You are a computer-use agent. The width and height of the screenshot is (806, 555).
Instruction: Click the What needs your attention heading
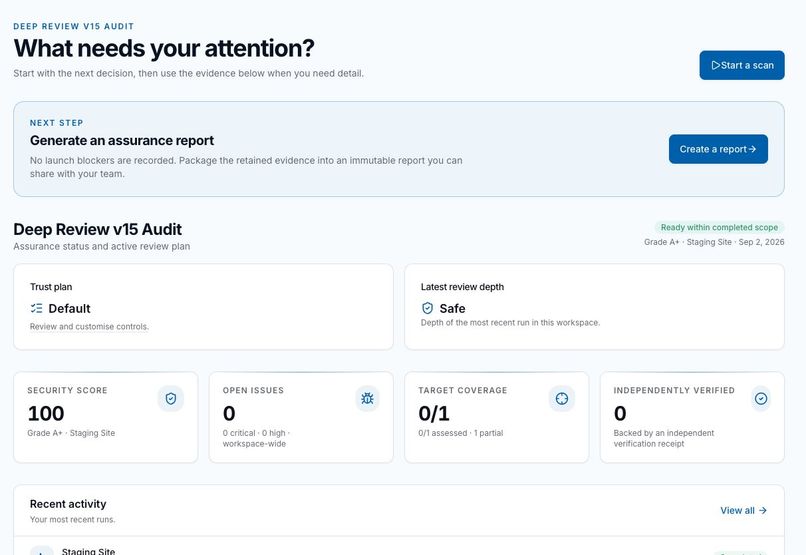coord(164,48)
